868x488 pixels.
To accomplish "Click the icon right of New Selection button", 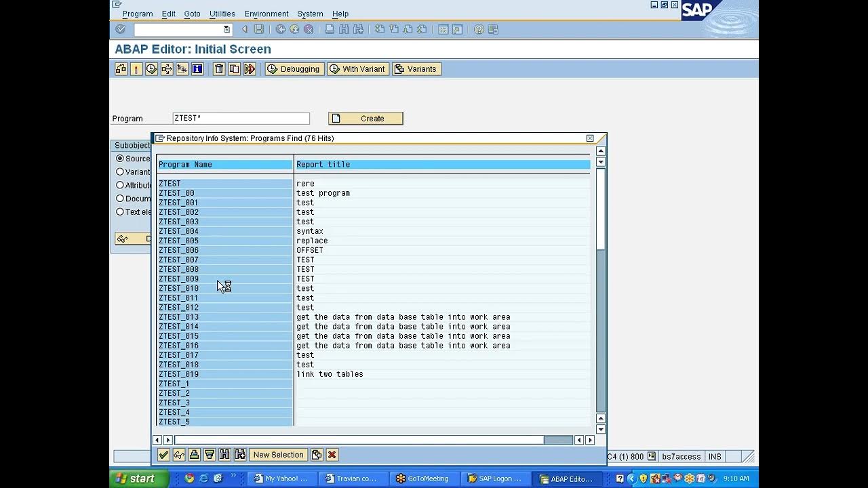I will click(x=317, y=455).
